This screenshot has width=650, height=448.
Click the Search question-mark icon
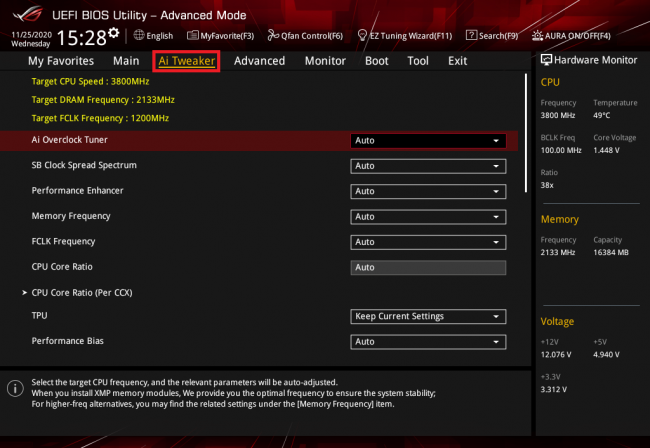(471, 35)
